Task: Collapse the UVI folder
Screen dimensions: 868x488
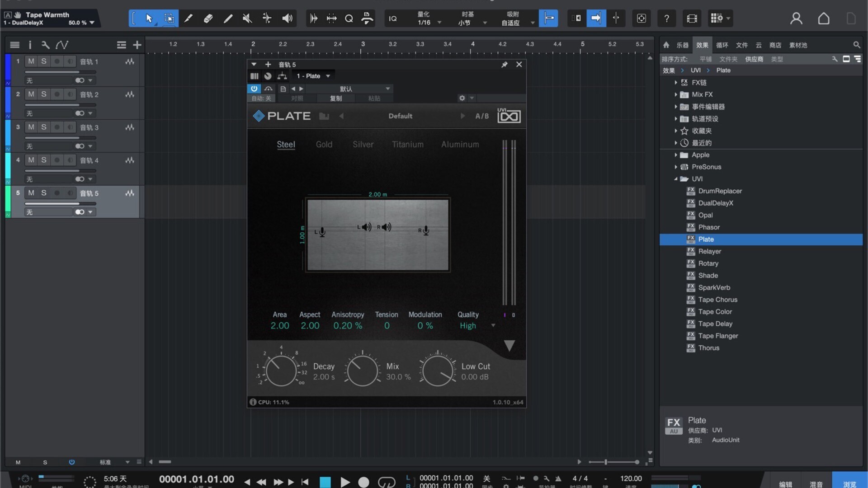Action: click(x=675, y=179)
